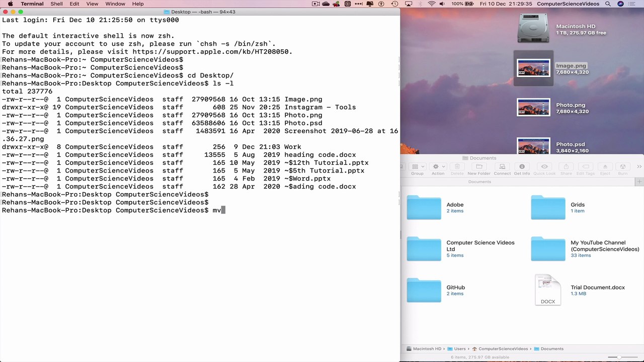The height and width of the screenshot is (362, 644).
Task: Click ComputerScienceVideos in the path bar
Action: click(x=500, y=348)
